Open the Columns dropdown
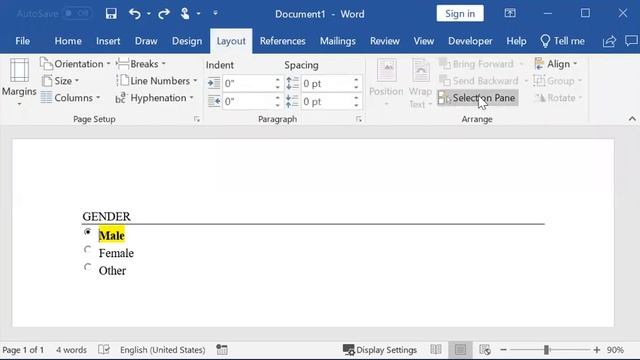Image resolution: width=640 pixels, height=360 pixels. (x=70, y=98)
